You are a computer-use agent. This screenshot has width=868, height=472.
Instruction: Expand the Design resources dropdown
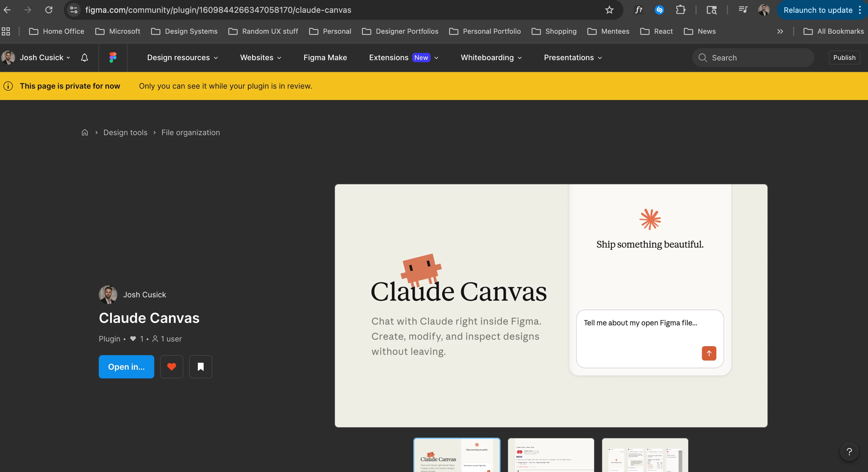182,58
